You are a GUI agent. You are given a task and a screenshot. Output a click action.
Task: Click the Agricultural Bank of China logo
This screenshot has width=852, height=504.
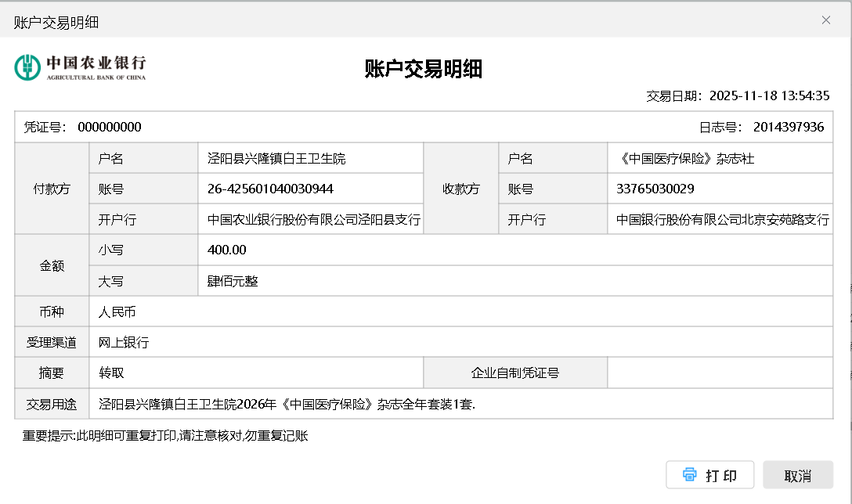pos(80,67)
